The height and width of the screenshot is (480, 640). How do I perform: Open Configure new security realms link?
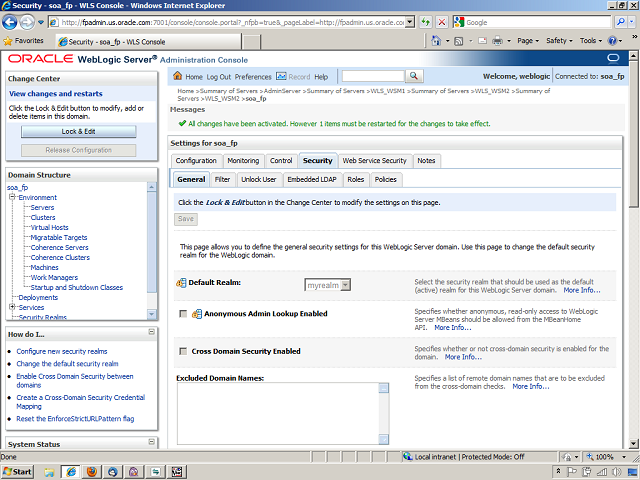60,352
